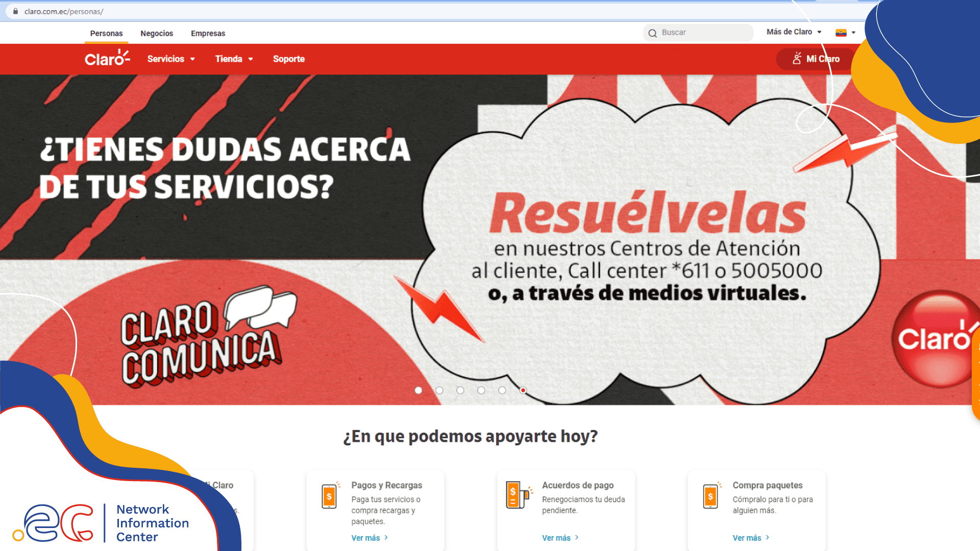Expand the Tienda dropdown menu

tap(234, 59)
